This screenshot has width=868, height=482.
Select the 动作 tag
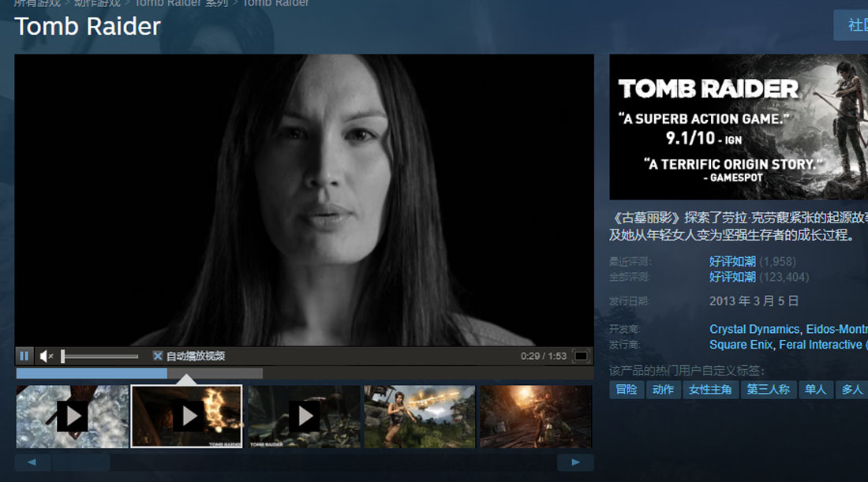(x=663, y=390)
